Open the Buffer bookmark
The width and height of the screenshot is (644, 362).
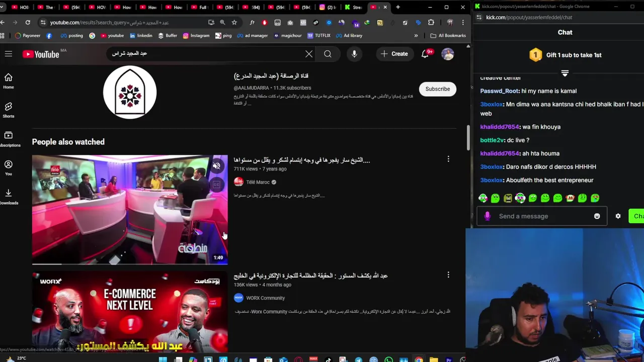coord(168,36)
